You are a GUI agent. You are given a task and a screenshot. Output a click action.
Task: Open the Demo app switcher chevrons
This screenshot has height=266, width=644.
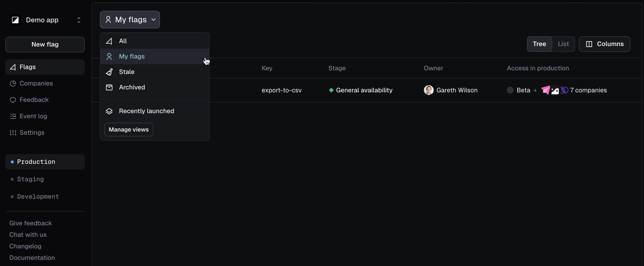[x=79, y=20]
